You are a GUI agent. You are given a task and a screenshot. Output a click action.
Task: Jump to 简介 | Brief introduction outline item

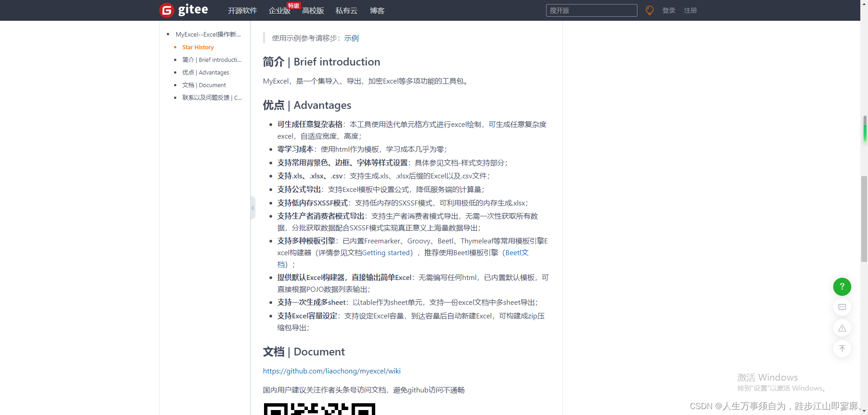[x=212, y=60]
